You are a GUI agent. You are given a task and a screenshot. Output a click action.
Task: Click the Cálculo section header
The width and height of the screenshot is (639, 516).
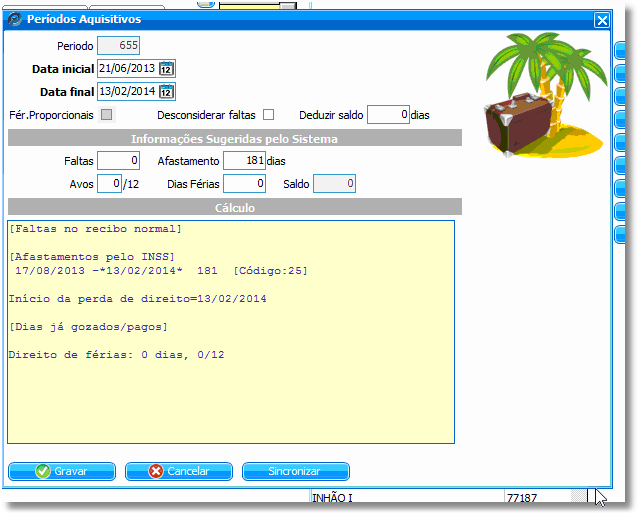235,207
